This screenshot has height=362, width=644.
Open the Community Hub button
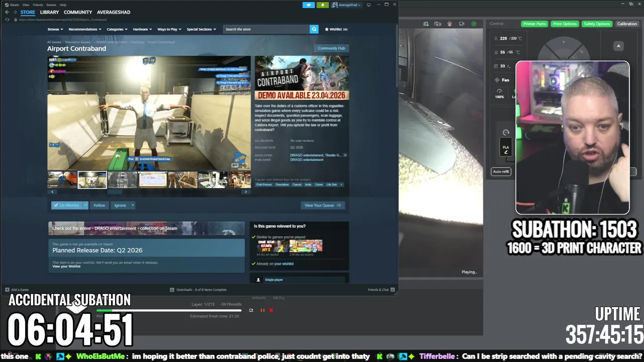tap(332, 48)
